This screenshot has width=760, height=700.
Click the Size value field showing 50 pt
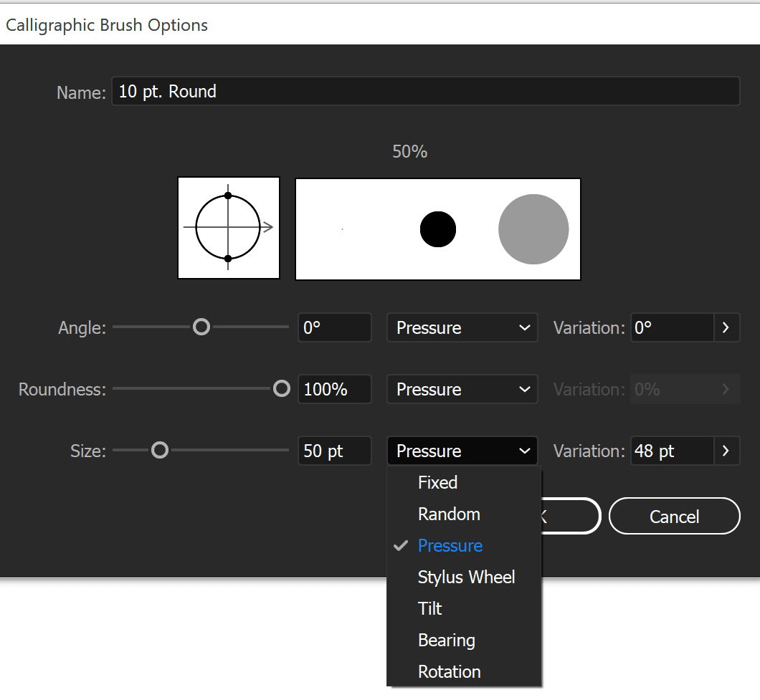point(334,451)
